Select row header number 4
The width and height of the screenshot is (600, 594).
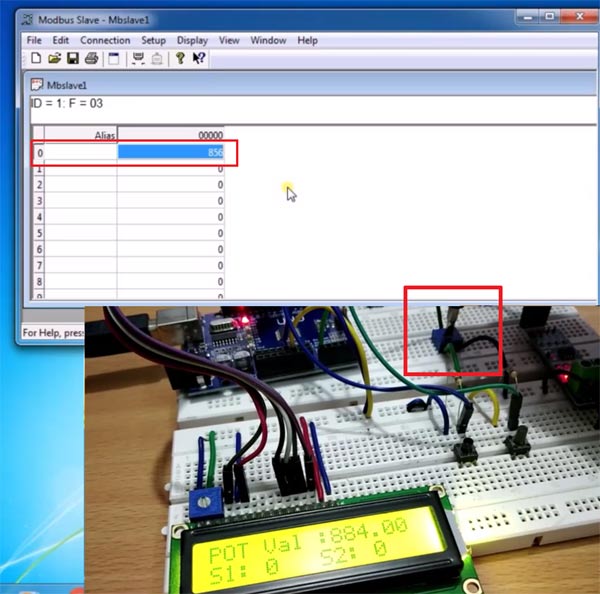pyautogui.click(x=39, y=217)
